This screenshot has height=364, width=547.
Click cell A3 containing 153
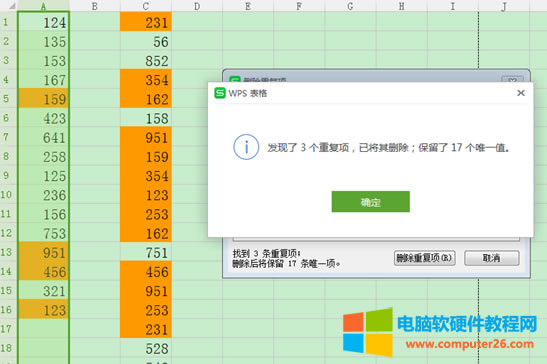[x=44, y=60]
